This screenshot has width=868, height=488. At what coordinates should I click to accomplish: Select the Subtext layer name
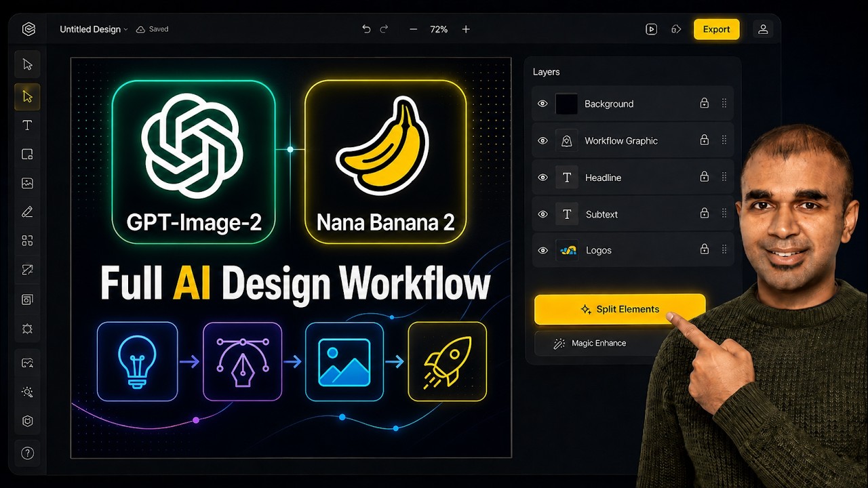pyautogui.click(x=601, y=214)
